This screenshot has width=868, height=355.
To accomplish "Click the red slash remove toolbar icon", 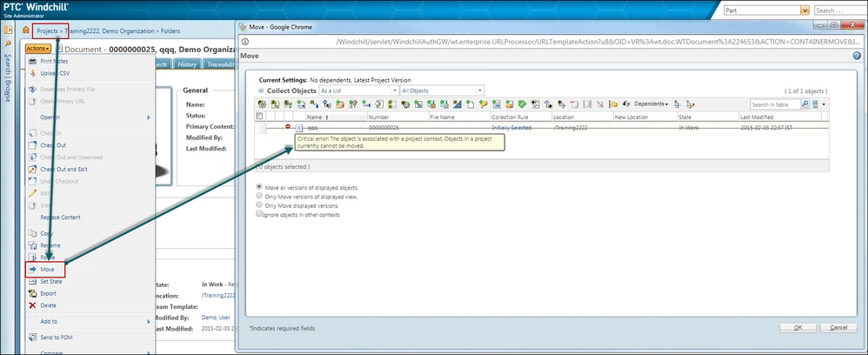I will tap(600, 104).
